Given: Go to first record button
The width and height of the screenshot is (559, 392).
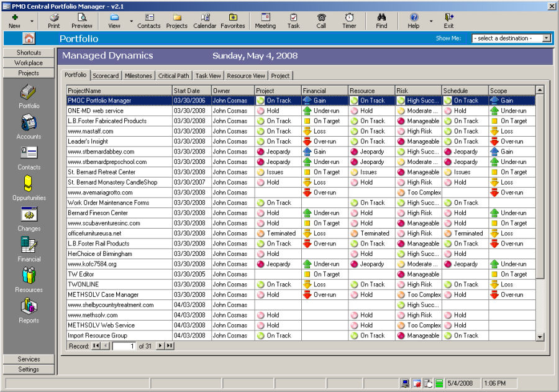Looking at the screenshot, I should [x=96, y=345].
